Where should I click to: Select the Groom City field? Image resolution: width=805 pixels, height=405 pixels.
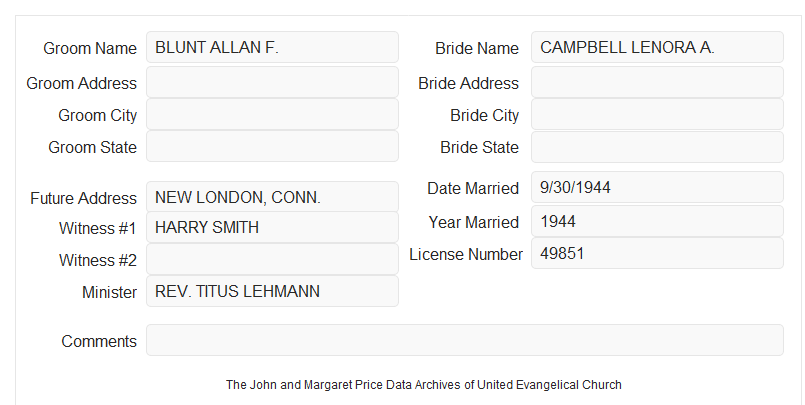coord(272,114)
